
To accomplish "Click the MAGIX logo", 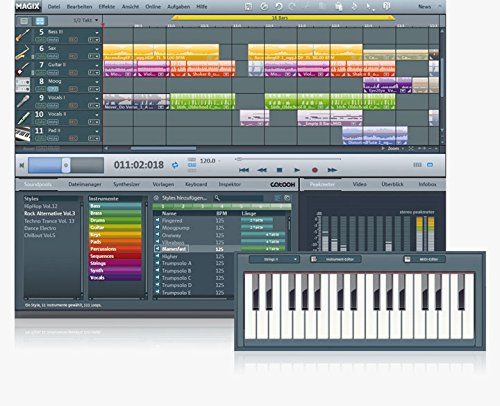I will (27, 6).
